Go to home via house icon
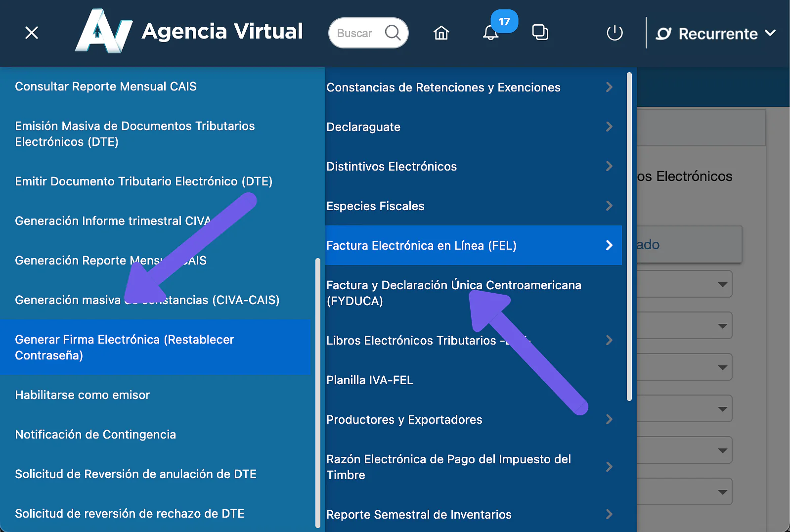 tap(441, 33)
